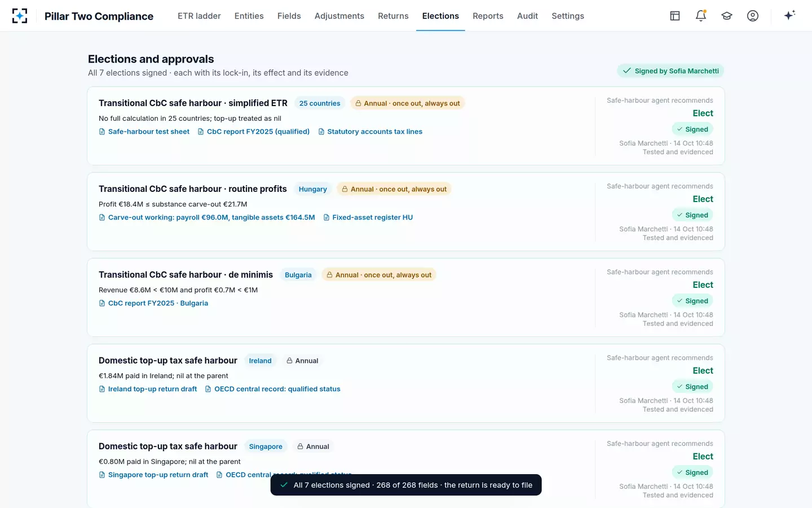The width and height of the screenshot is (812, 508).
Task: Click Signed badge on simplified ETR card
Action: click(x=692, y=129)
